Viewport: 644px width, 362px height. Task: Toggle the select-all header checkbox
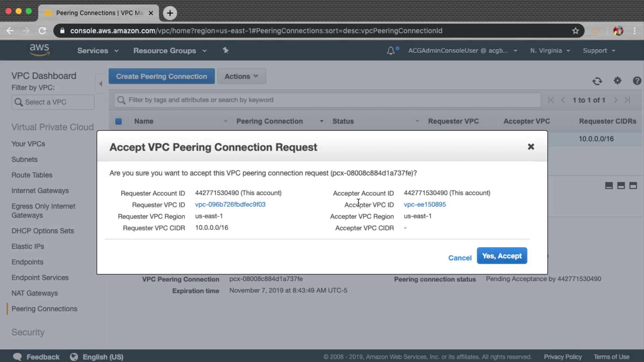[118, 121]
